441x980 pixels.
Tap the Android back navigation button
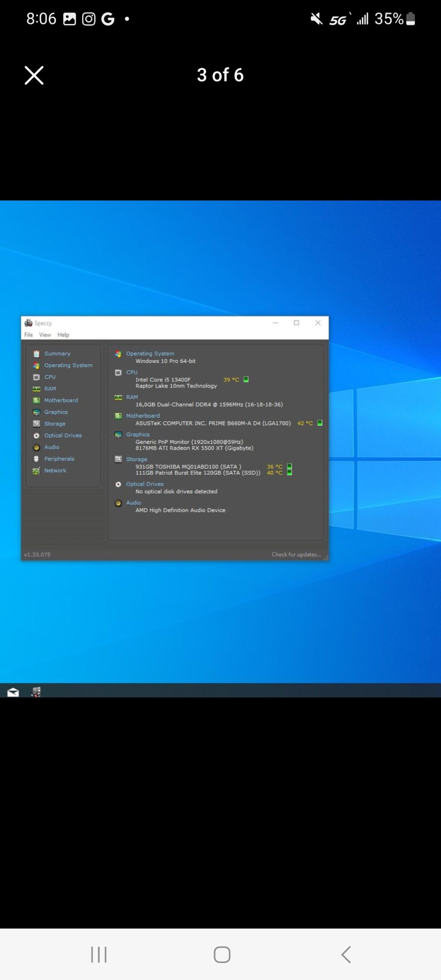[346, 955]
